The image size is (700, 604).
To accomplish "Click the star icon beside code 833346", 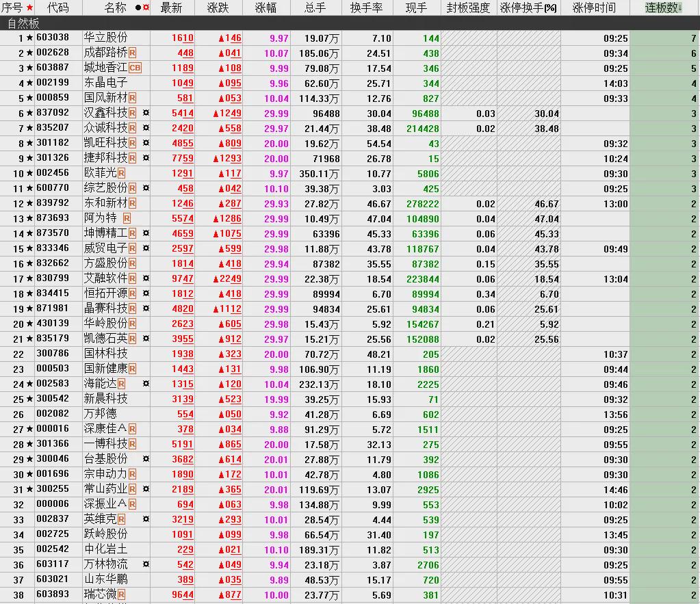I will point(29,249).
